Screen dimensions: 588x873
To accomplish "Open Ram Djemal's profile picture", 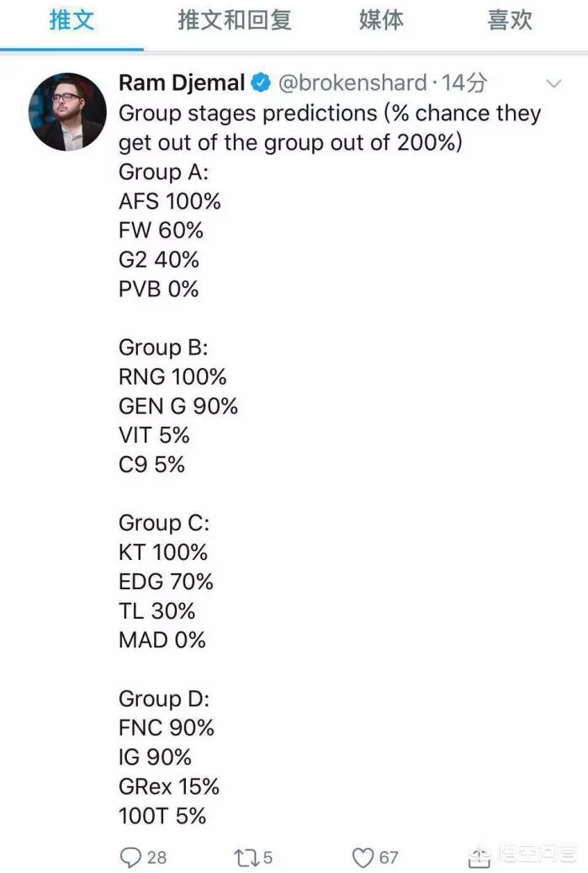I will [67, 112].
